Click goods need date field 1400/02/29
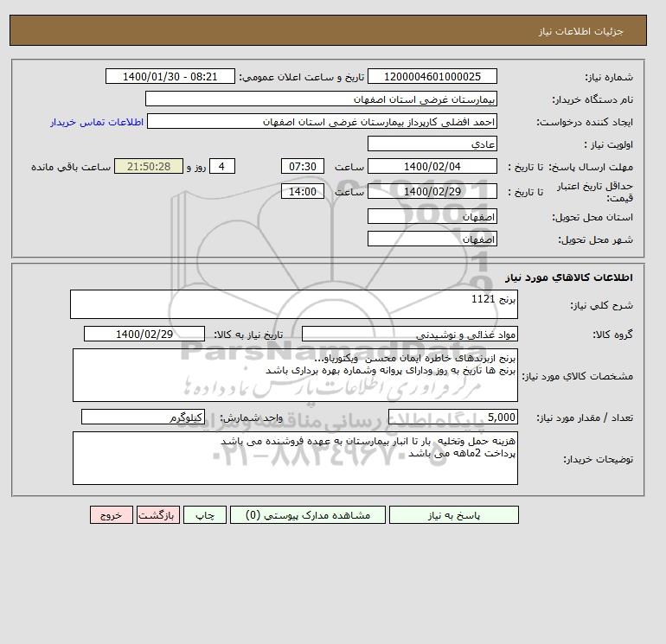 (144, 334)
